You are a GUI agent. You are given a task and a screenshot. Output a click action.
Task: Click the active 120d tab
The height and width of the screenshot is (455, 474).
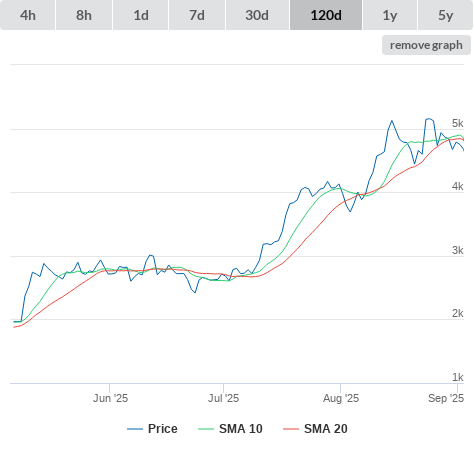(x=326, y=15)
